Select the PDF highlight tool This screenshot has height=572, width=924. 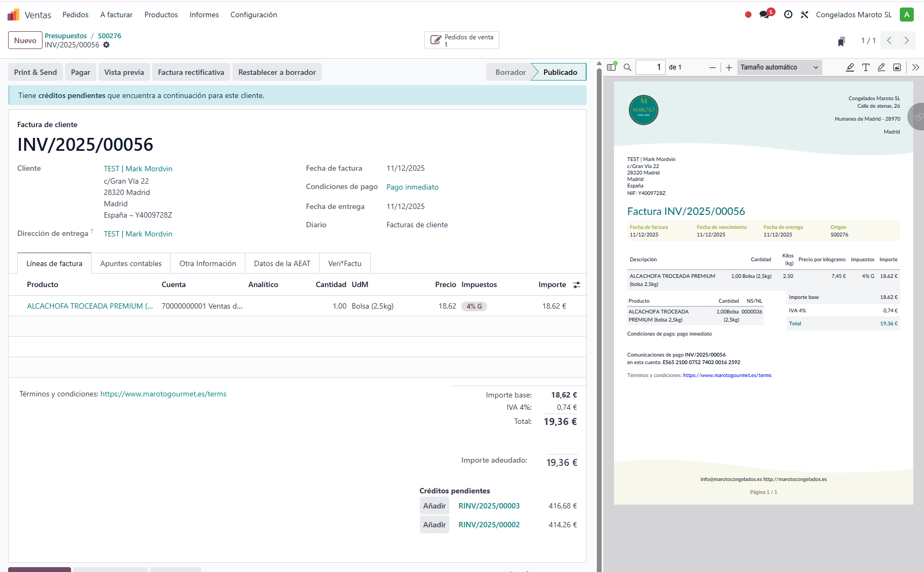coord(850,67)
